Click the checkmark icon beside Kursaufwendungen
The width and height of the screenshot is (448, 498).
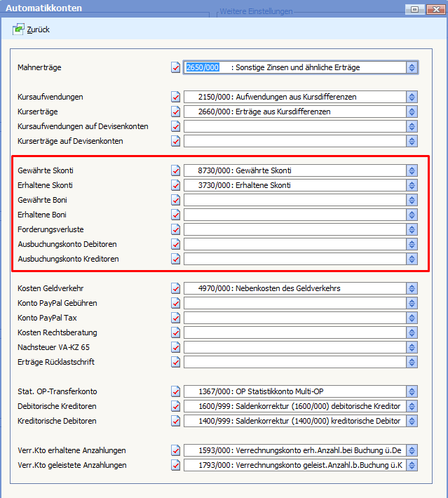coord(175,97)
